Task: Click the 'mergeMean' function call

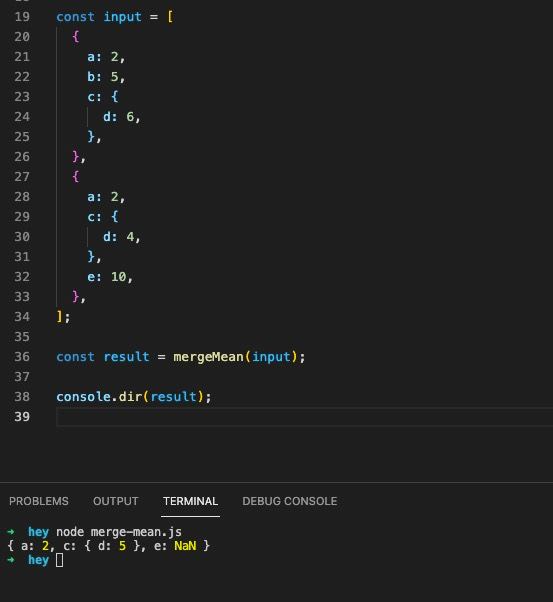Action: (208, 357)
